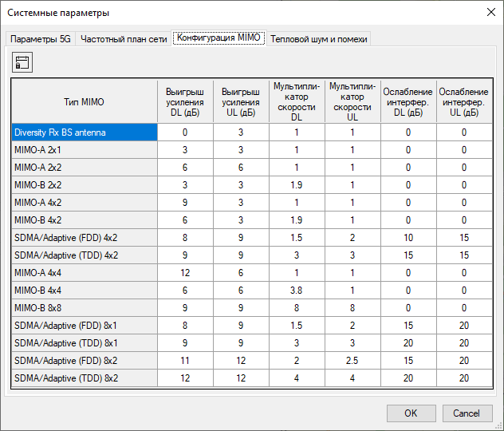This screenshot has width=504, height=431.
Task: Select the MIMO-B 8x8 row header
Action: pos(85,308)
